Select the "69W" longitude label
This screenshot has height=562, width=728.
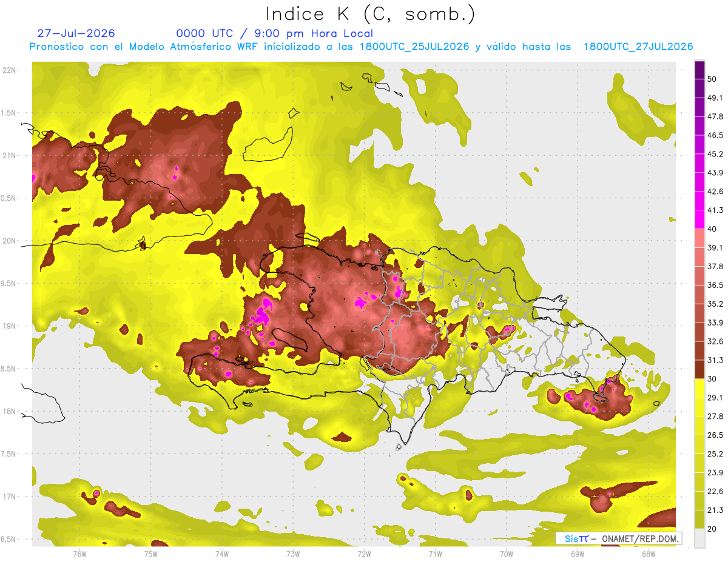(577, 554)
